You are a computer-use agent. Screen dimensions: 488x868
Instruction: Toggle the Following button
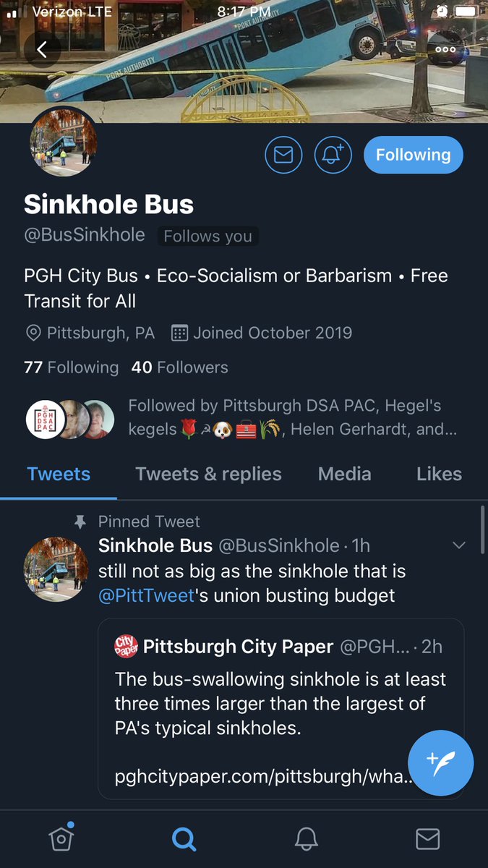click(x=413, y=155)
